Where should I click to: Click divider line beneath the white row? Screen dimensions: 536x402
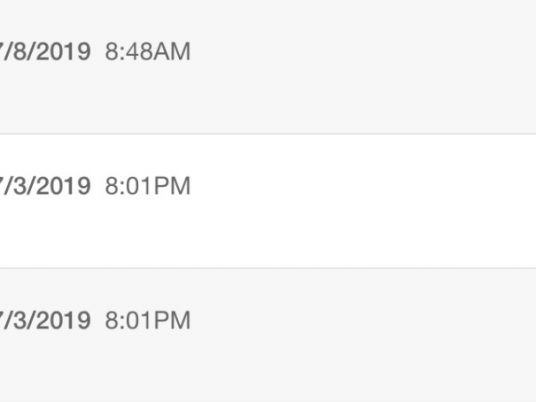click(268, 268)
